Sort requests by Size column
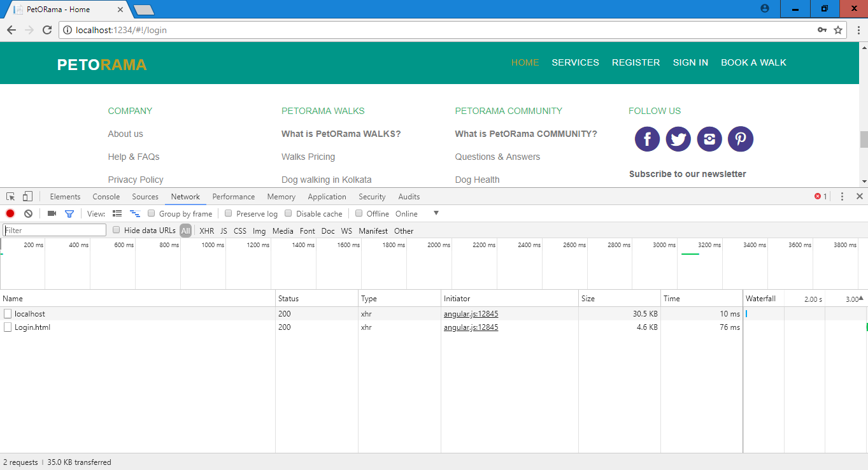The width and height of the screenshot is (868, 470). (620, 298)
